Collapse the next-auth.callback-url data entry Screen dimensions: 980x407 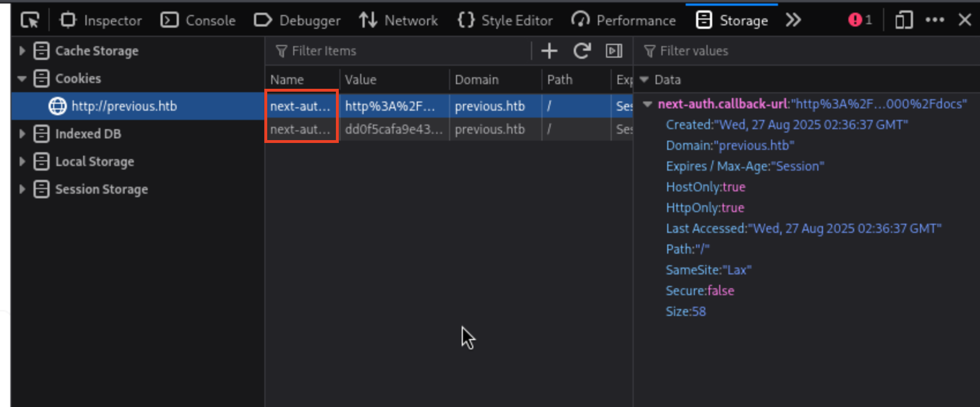point(648,104)
